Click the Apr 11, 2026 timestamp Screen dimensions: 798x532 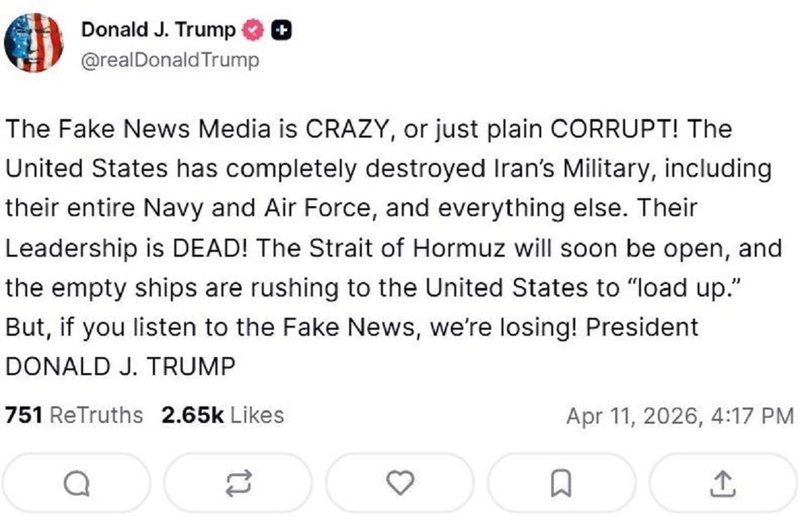pos(680,416)
